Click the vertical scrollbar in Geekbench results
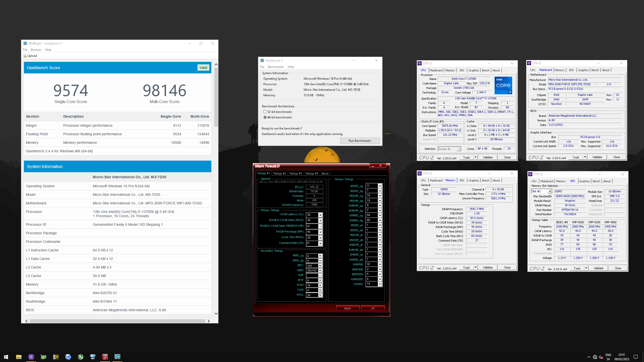The image size is (644, 362). [216, 97]
